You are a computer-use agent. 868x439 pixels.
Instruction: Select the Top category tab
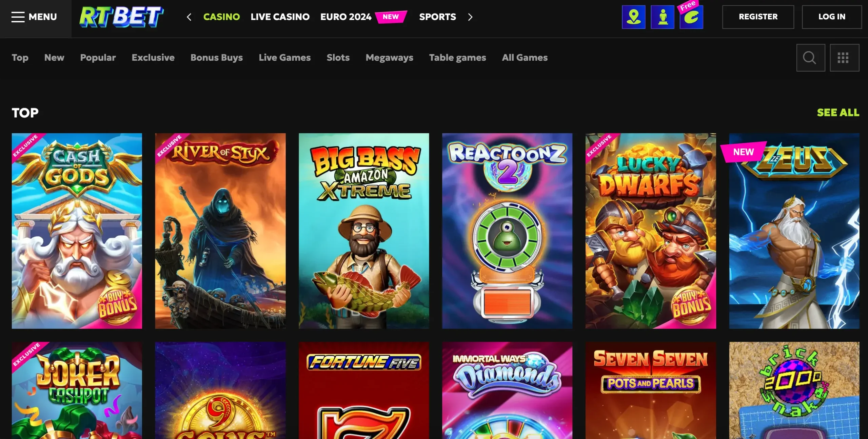pyautogui.click(x=20, y=58)
